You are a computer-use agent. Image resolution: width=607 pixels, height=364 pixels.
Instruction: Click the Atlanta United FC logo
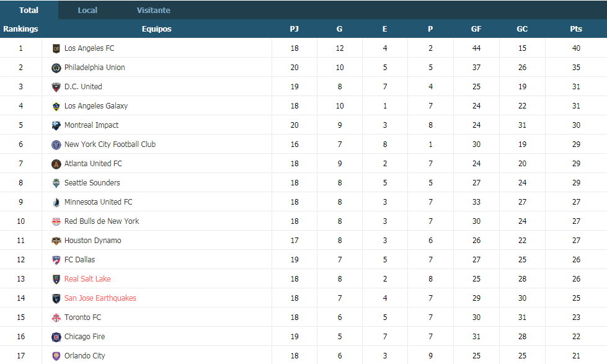click(x=56, y=164)
